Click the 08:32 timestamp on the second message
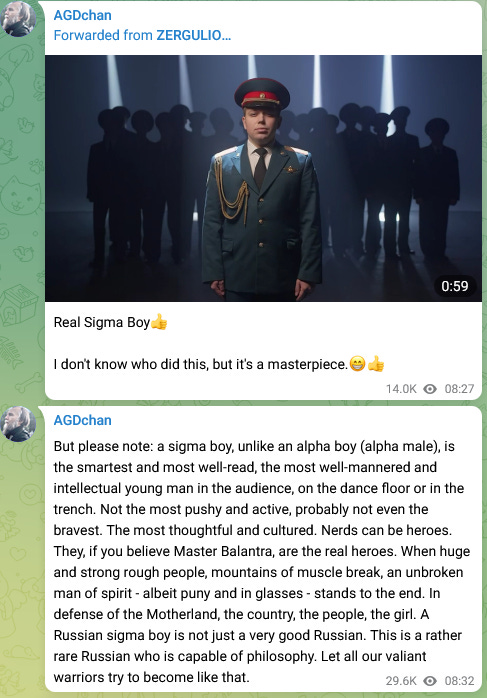Screen dimensions: 487x698 (459, 681)
